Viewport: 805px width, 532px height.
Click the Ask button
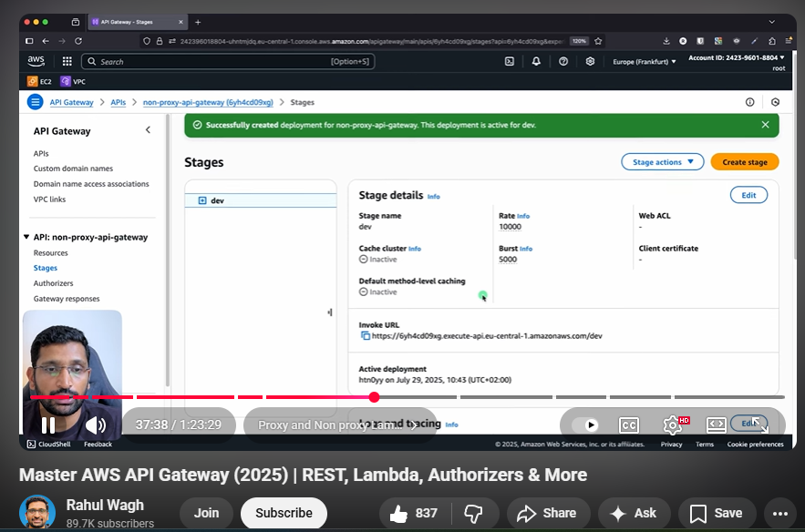pyautogui.click(x=634, y=513)
